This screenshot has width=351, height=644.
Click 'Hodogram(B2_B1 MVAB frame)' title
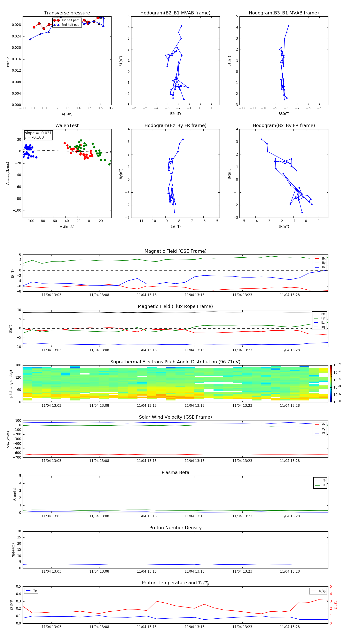[x=175, y=13]
